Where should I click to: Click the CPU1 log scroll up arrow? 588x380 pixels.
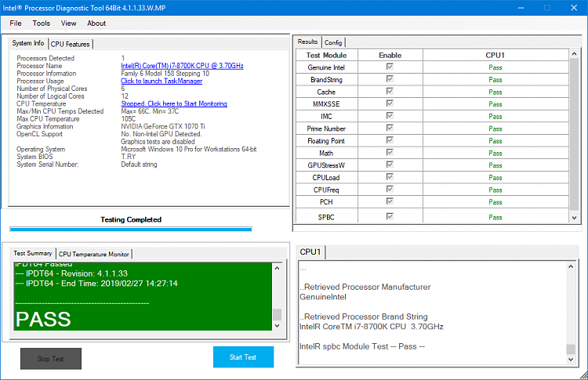click(x=571, y=266)
